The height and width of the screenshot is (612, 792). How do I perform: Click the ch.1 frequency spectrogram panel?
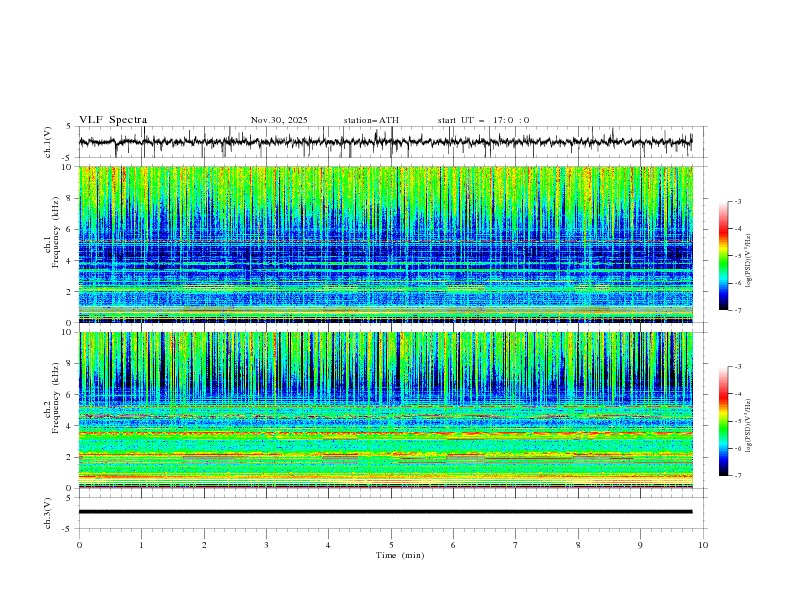(x=385, y=244)
